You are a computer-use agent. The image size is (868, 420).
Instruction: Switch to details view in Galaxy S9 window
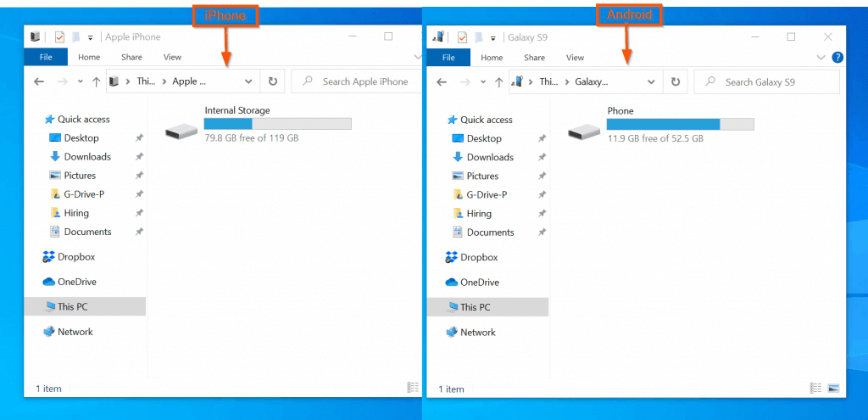pyautogui.click(x=816, y=387)
